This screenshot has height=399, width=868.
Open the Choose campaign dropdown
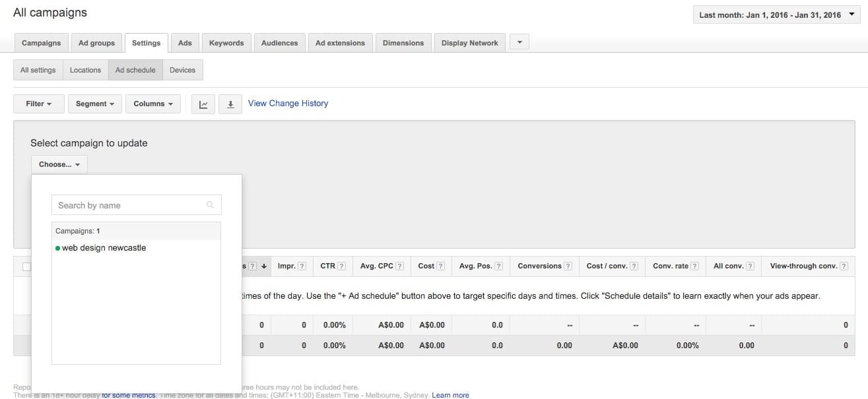coord(59,164)
